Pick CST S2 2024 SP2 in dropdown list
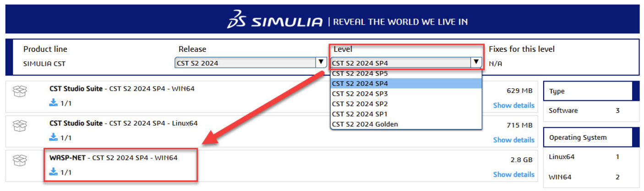Screen dimensions: 644x191 (x=360, y=104)
